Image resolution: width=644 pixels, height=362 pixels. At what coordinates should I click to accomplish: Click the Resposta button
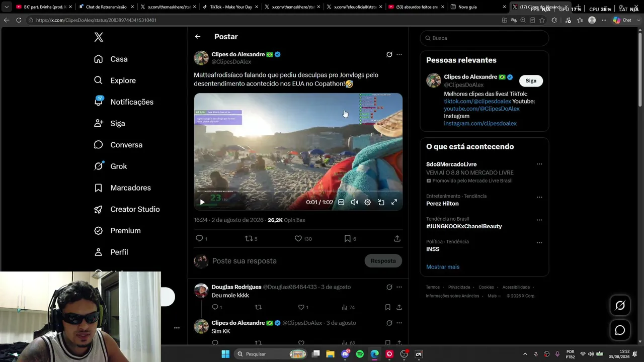(383, 261)
